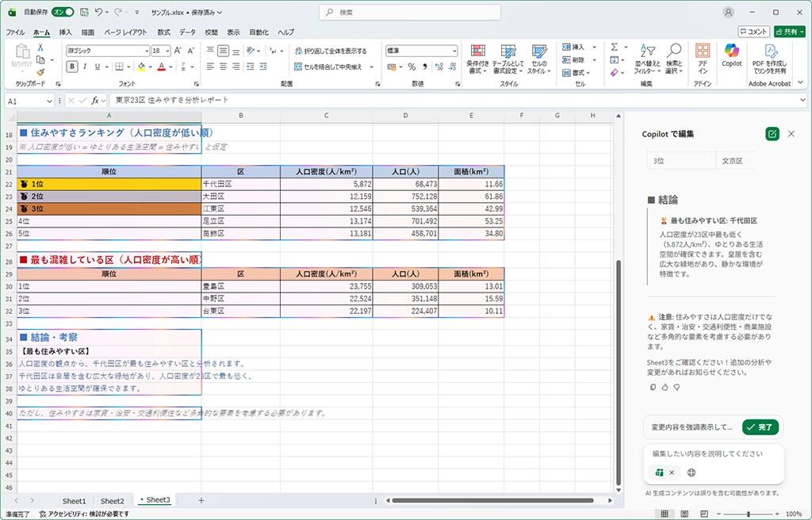Image resolution: width=812 pixels, height=520 pixels.
Task: Click the thumbs up feedback icon
Action: (x=665, y=387)
